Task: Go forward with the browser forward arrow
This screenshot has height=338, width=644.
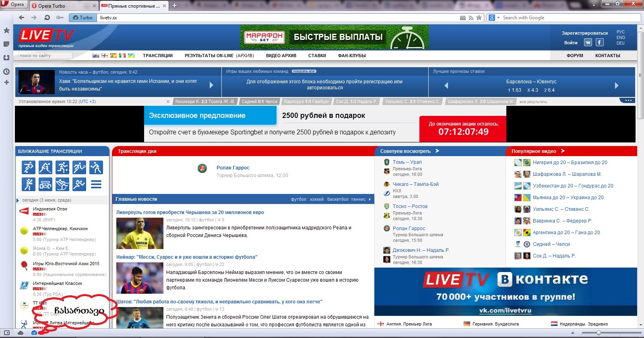Action: pyautogui.click(x=34, y=18)
